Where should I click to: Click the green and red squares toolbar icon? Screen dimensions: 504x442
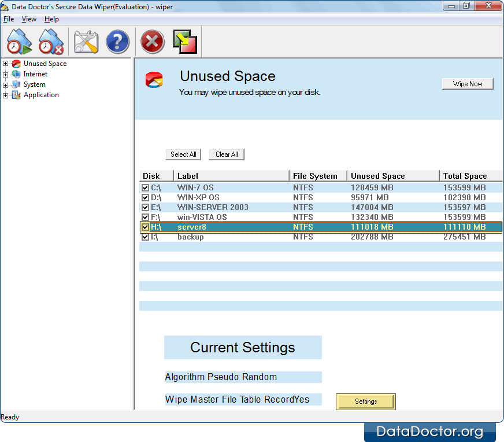(x=185, y=42)
